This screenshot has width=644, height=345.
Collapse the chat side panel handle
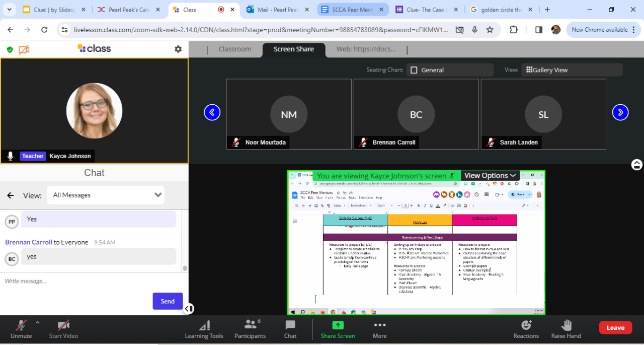(189, 308)
